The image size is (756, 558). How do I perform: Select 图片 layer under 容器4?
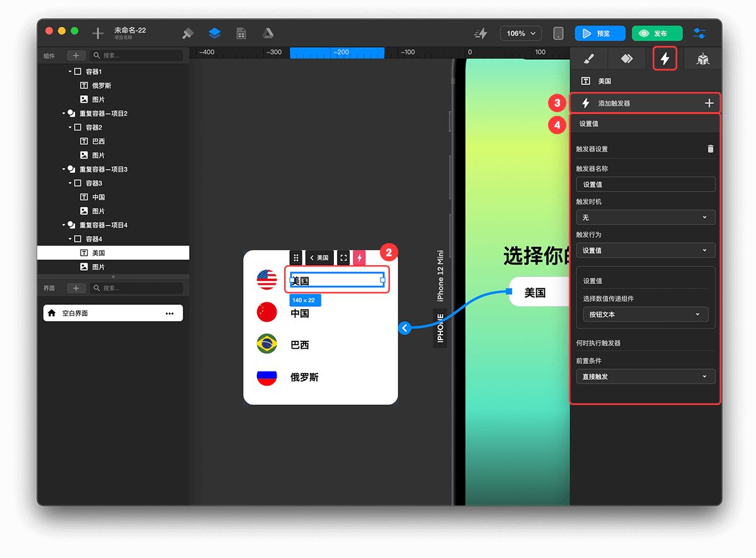click(x=98, y=267)
